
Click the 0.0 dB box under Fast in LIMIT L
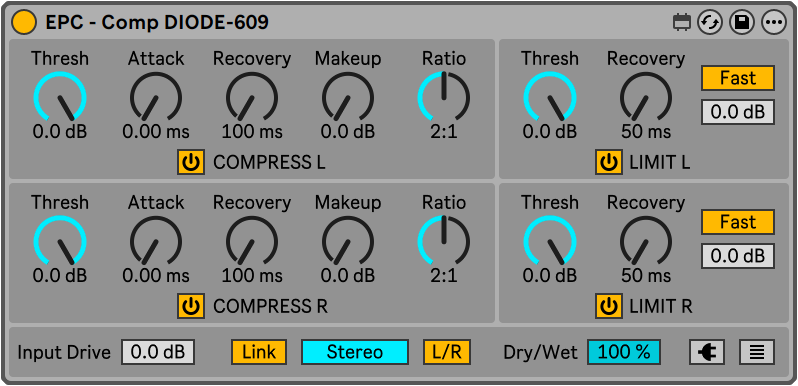738,112
